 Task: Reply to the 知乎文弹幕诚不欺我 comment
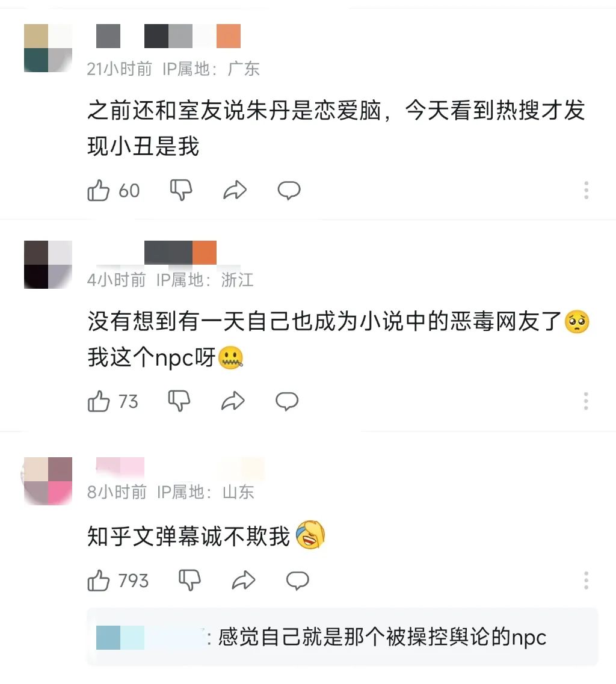click(x=298, y=581)
